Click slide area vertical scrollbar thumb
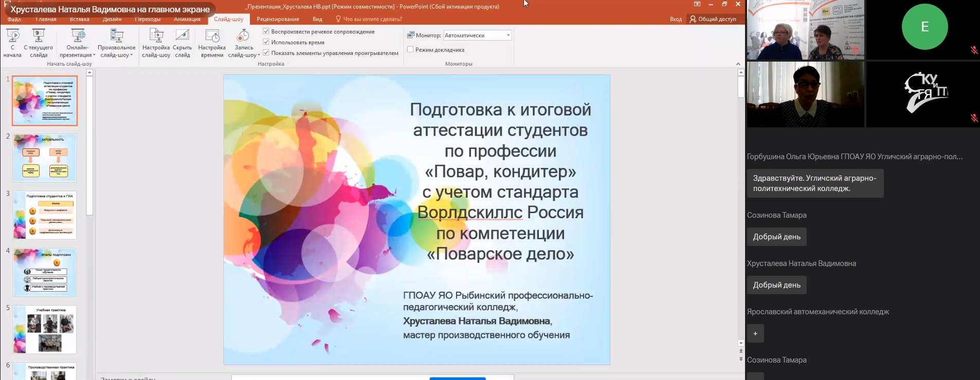 [x=741, y=87]
